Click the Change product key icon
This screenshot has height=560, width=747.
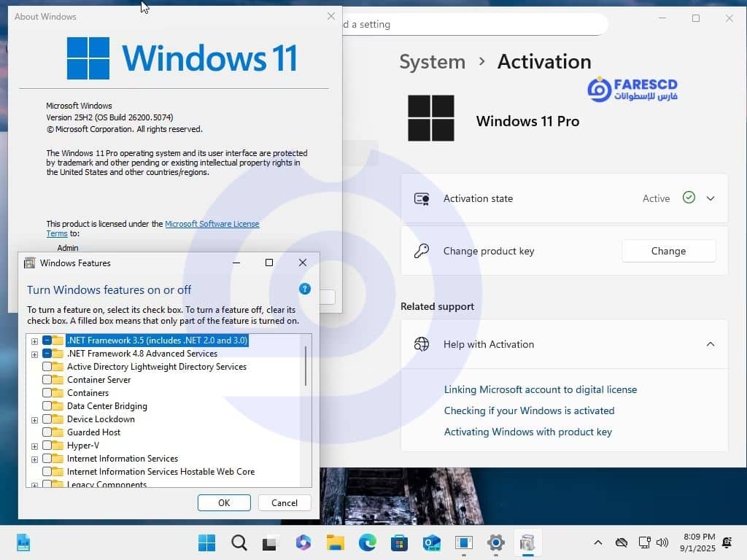422,251
